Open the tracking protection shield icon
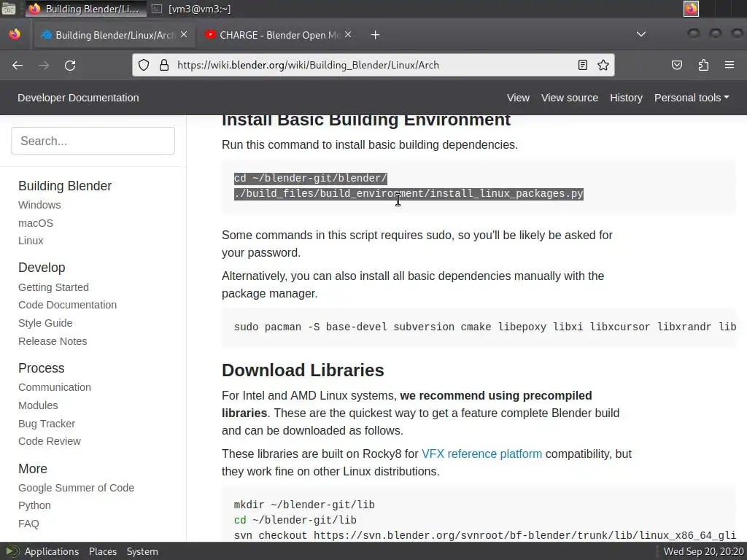Viewport: 747px width, 560px height. pyautogui.click(x=144, y=65)
